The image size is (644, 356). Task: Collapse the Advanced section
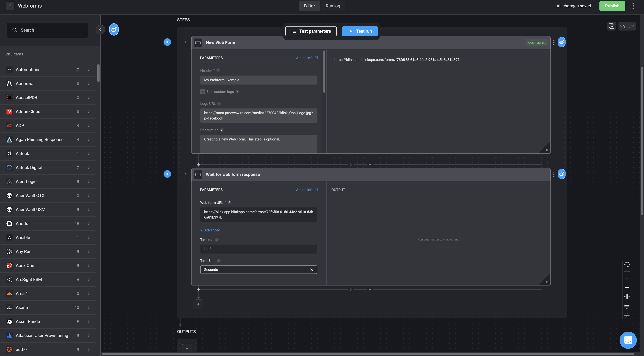210,230
